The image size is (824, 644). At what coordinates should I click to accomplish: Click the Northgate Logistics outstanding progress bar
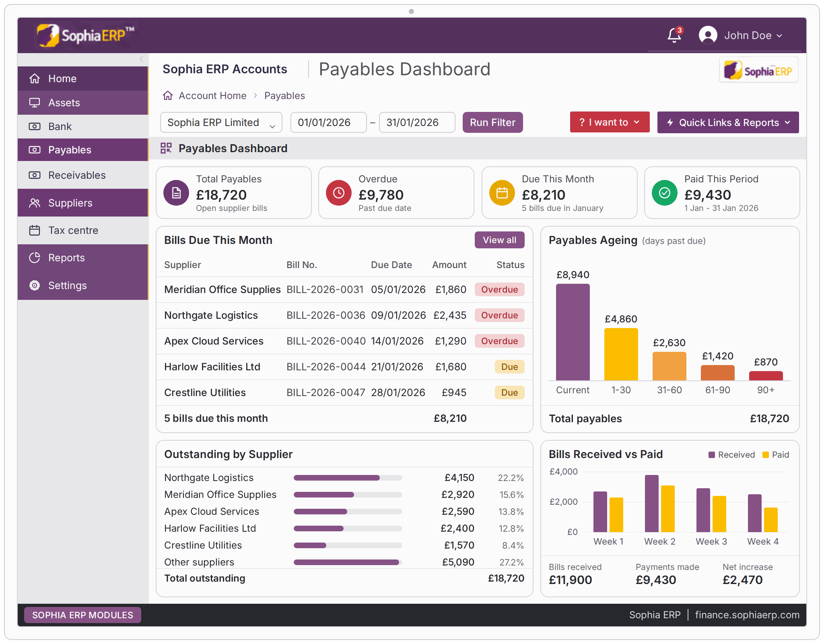point(348,478)
